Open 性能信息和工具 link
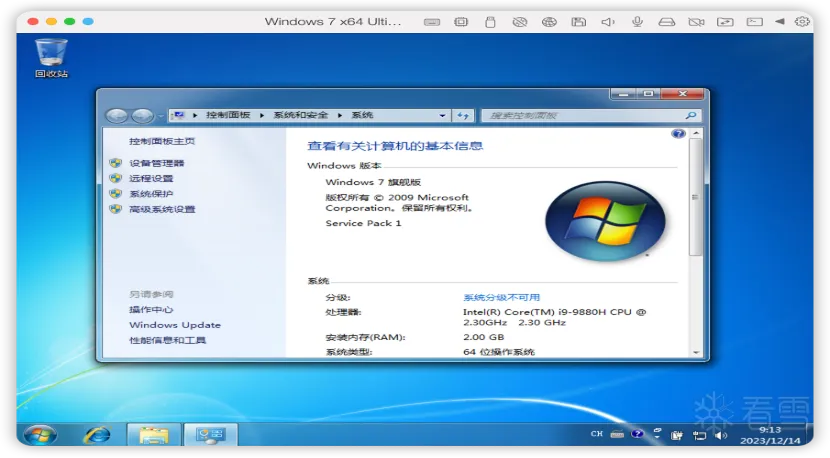The width and height of the screenshot is (830, 458). pyautogui.click(x=167, y=340)
